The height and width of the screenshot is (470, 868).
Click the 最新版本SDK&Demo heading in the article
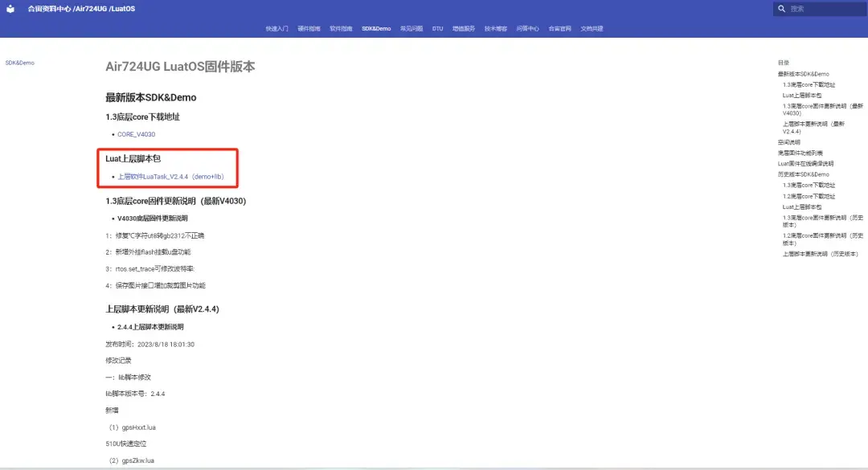pyautogui.click(x=151, y=97)
